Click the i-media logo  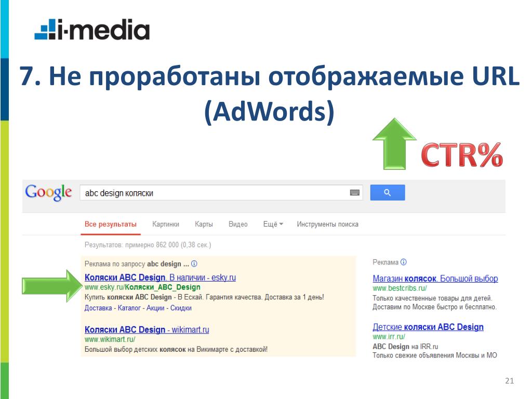click(92, 30)
